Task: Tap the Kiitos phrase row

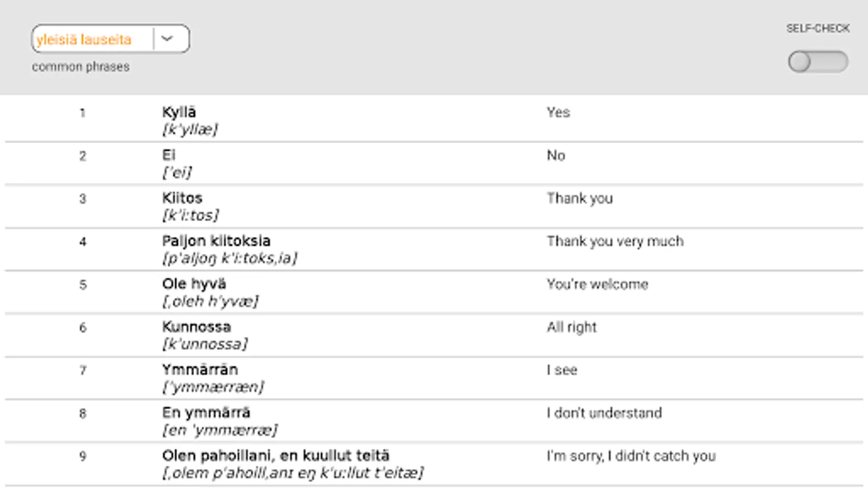Action: click(x=182, y=198)
